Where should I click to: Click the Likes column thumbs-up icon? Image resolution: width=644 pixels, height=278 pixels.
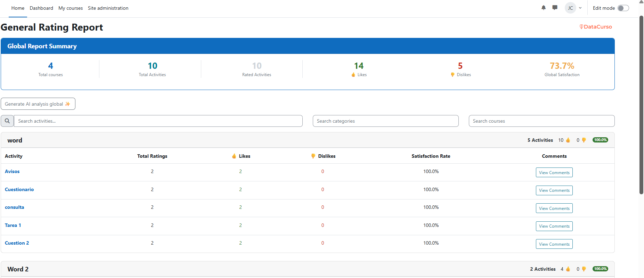[x=234, y=156]
